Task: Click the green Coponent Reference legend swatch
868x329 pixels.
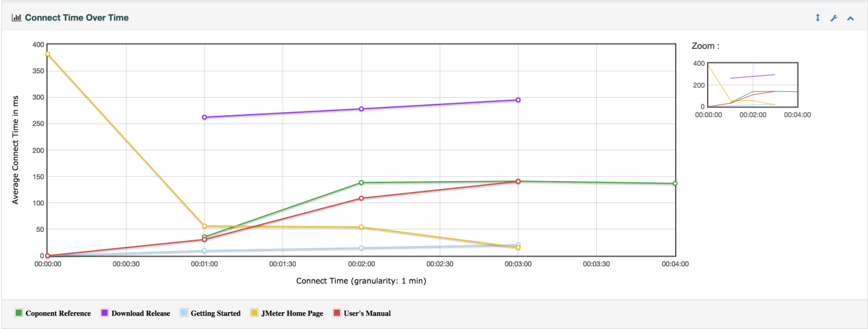Action: (x=19, y=313)
